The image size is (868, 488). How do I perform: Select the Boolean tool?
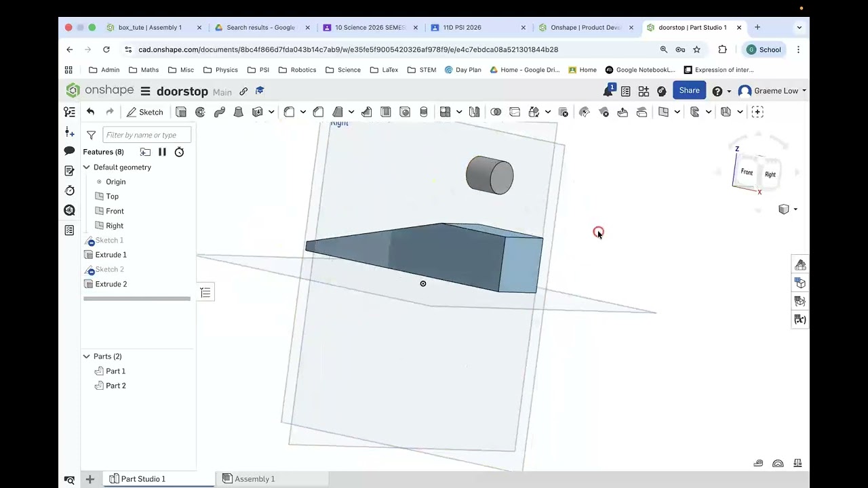[496, 112]
